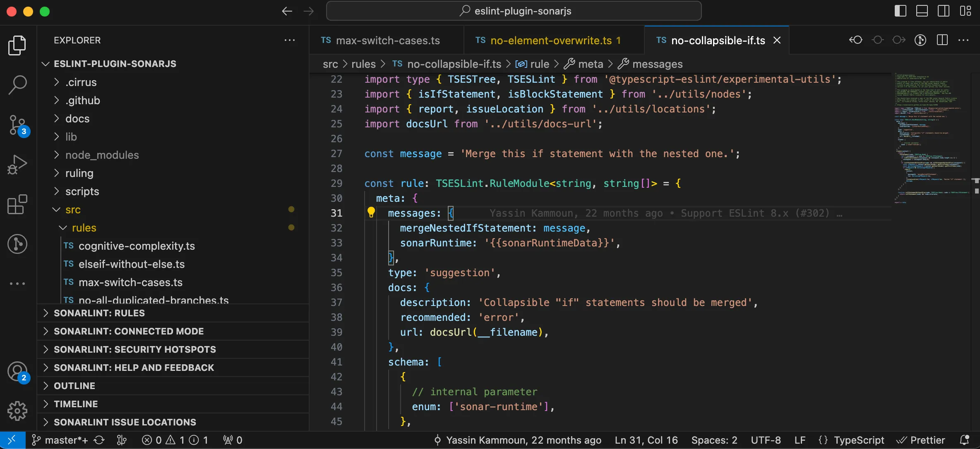Open the Extensions view
The height and width of the screenshot is (449, 980).
click(17, 204)
